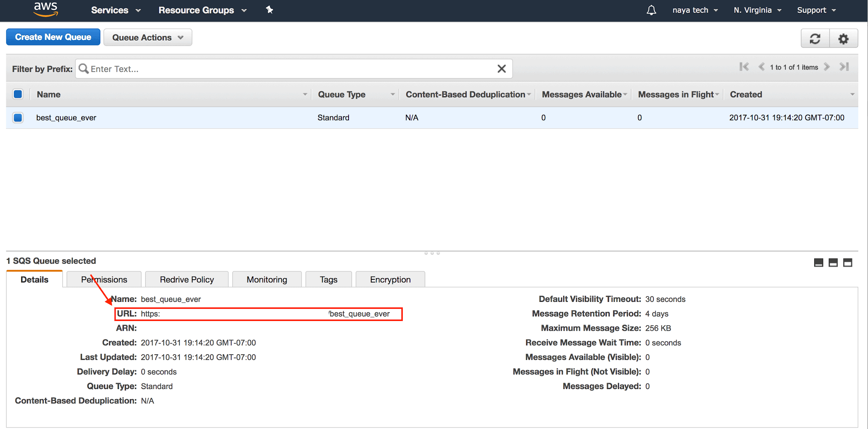868x429 pixels.
Task: Open the Redrive Policy tab
Action: (x=187, y=279)
